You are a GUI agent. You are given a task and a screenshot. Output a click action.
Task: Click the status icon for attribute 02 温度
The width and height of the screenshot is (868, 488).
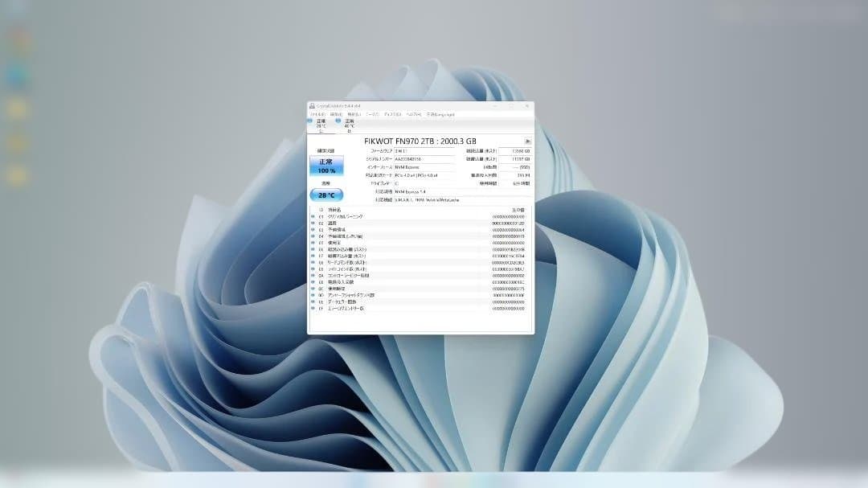click(x=313, y=223)
